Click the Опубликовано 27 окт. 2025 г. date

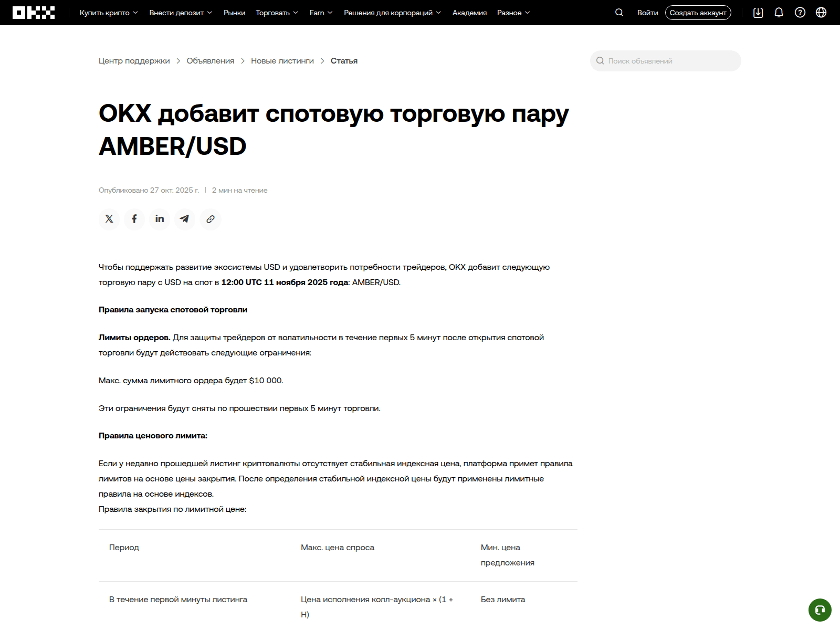pos(149,190)
